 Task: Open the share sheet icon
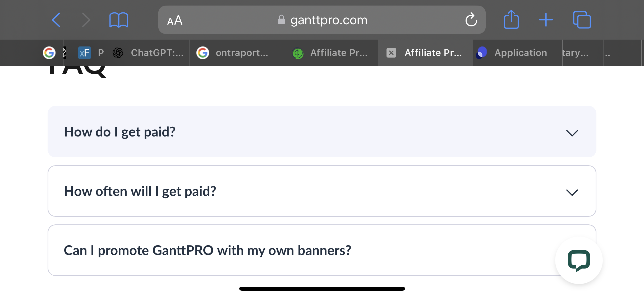(511, 19)
